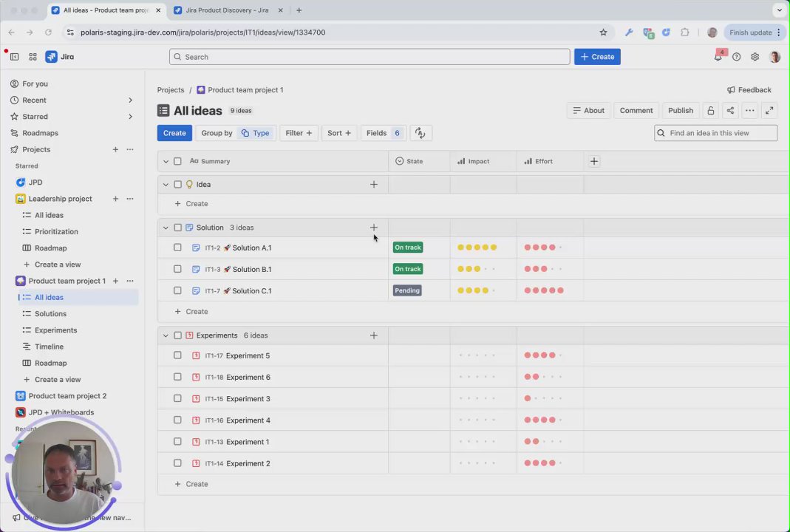The image size is (790, 532).
Task: Bookmark the page with the star icon
Action: 603,33
